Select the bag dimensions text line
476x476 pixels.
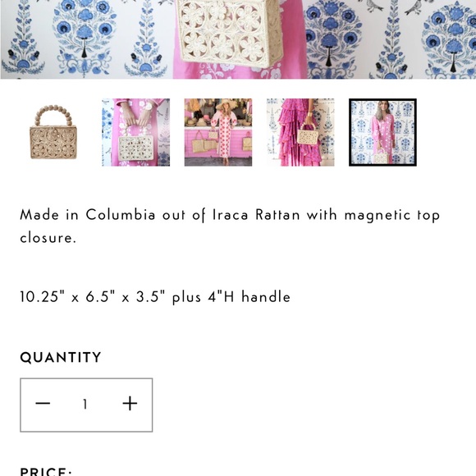point(155,297)
